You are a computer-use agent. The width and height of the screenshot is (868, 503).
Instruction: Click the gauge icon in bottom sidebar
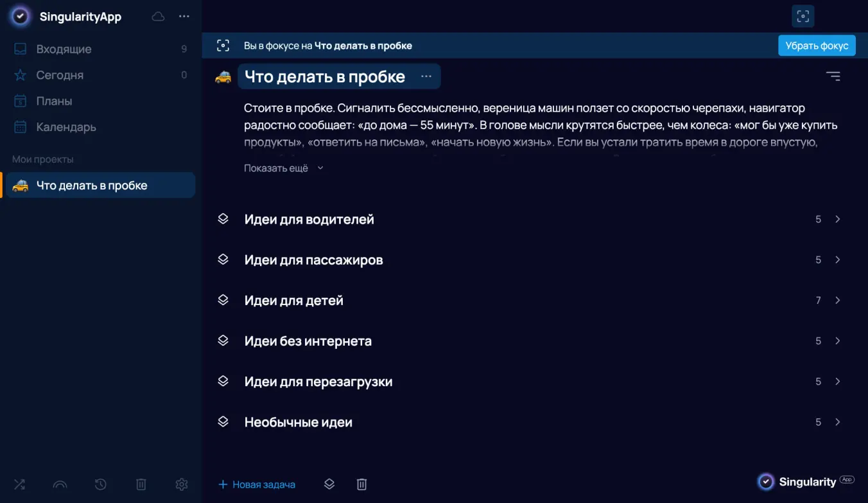pos(60,484)
